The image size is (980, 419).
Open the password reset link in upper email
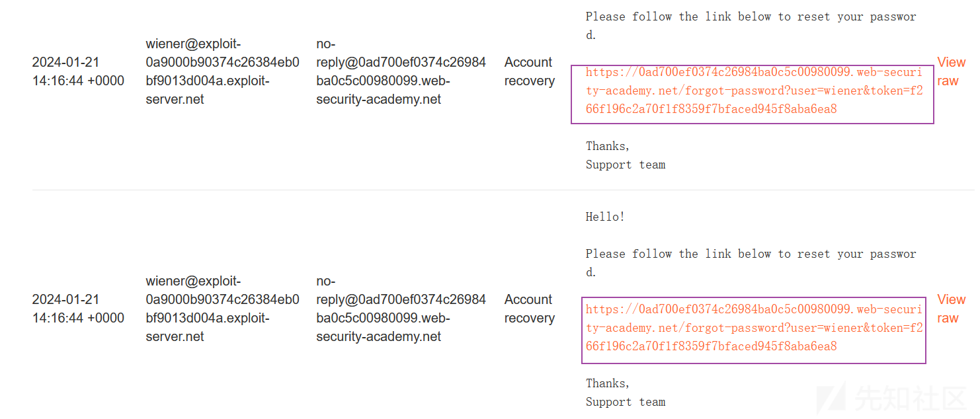[754, 91]
